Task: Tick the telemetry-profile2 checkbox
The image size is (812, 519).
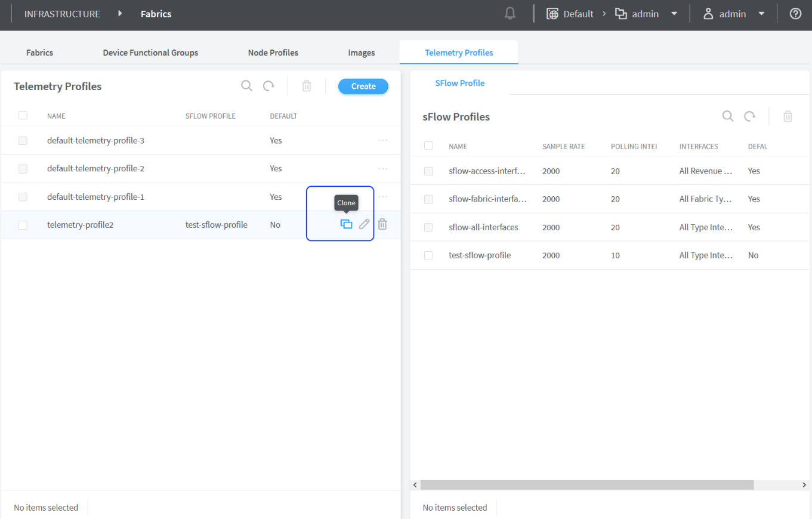Action: coord(23,225)
